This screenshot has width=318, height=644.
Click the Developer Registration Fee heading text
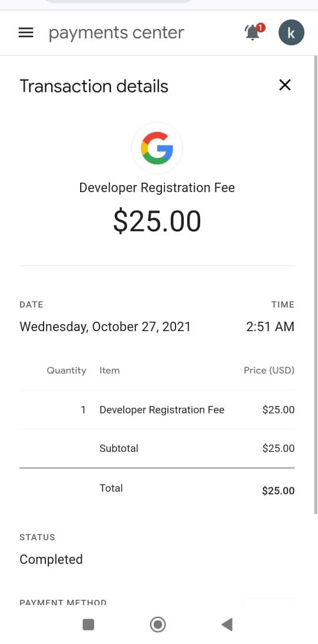coord(157,188)
